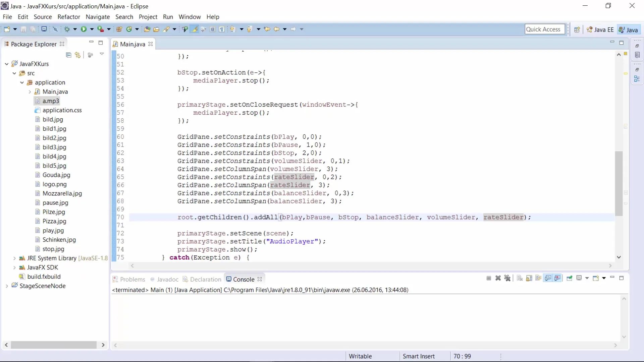Click the Quick Access search field
Image resolution: width=644 pixels, height=362 pixels.
[544, 29]
